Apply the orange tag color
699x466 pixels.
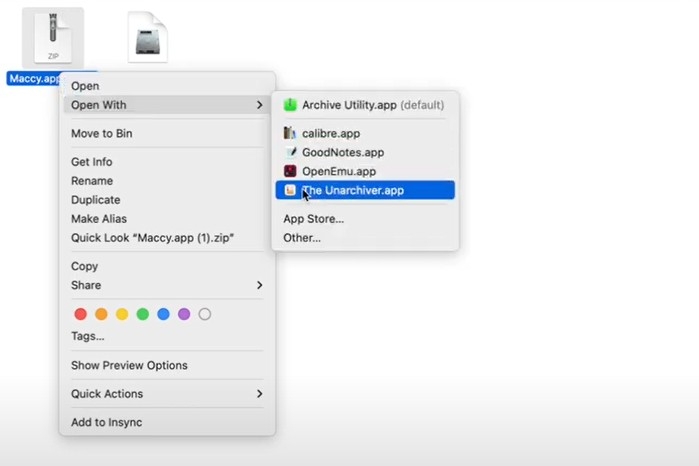coord(101,314)
